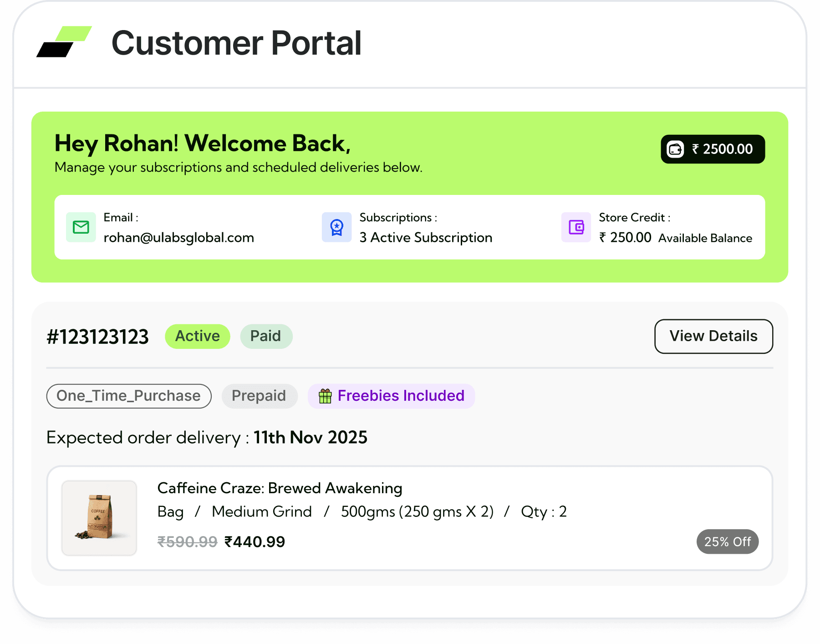Image resolution: width=820 pixels, height=644 pixels.
Task: Click the ₹ 2500.00 wallet balance button
Action: [713, 149]
